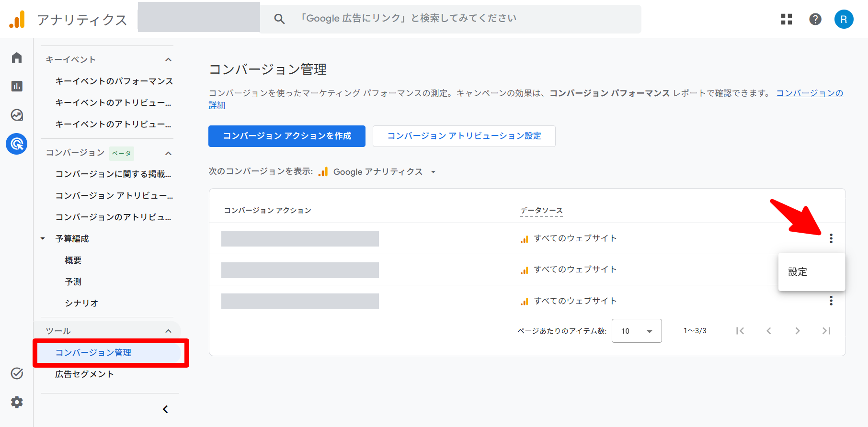This screenshot has width=868, height=427.
Task: Collapse the 予算編成 tree item
Action: click(x=43, y=238)
